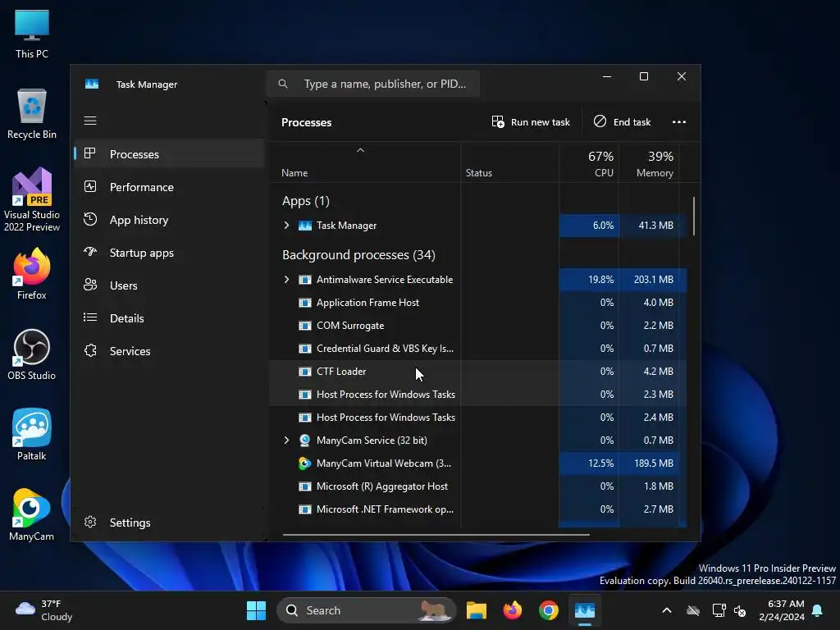Open Firefox from the taskbar
The height and width of the screenshot is (630, 840).
(x=512, y=610)
